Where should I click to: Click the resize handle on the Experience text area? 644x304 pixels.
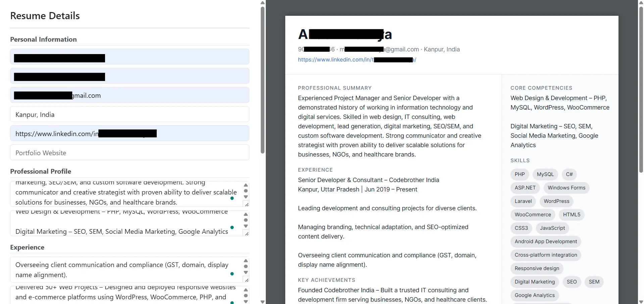click(x=247, y=280)
